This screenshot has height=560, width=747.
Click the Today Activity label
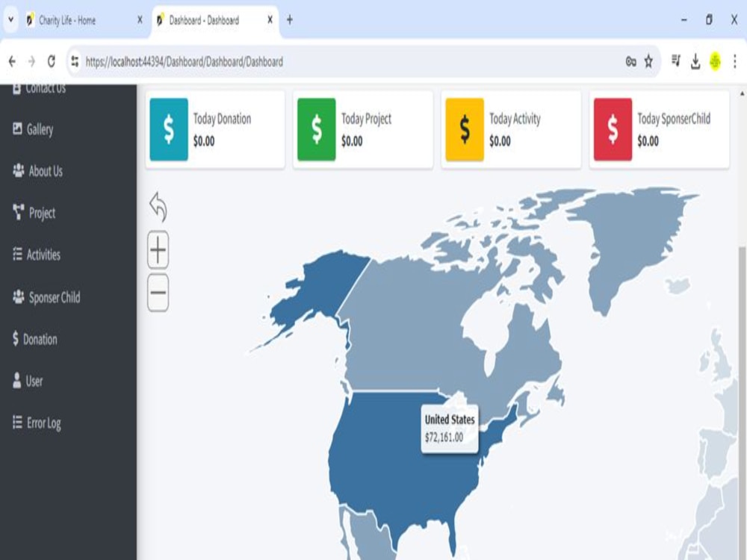(x=515, y=119)
